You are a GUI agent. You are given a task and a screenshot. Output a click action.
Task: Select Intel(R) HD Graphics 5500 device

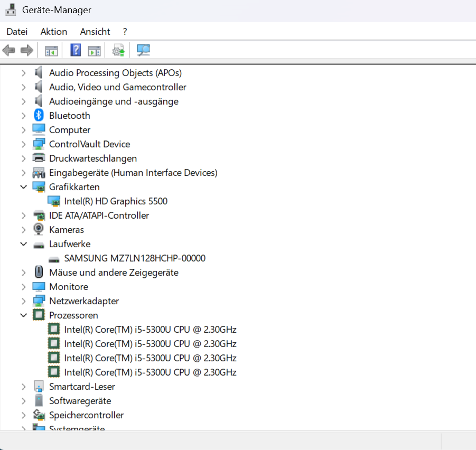click(116, 201)
